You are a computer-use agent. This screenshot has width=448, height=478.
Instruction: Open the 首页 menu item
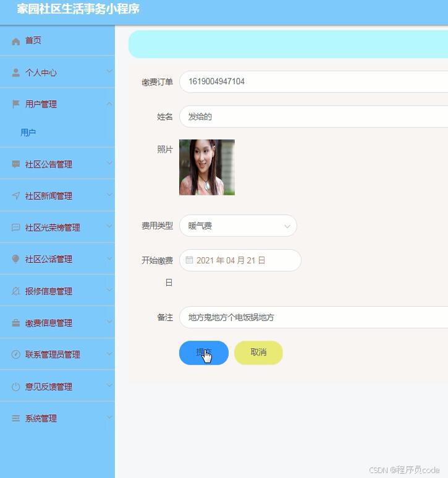coord(57,41)
